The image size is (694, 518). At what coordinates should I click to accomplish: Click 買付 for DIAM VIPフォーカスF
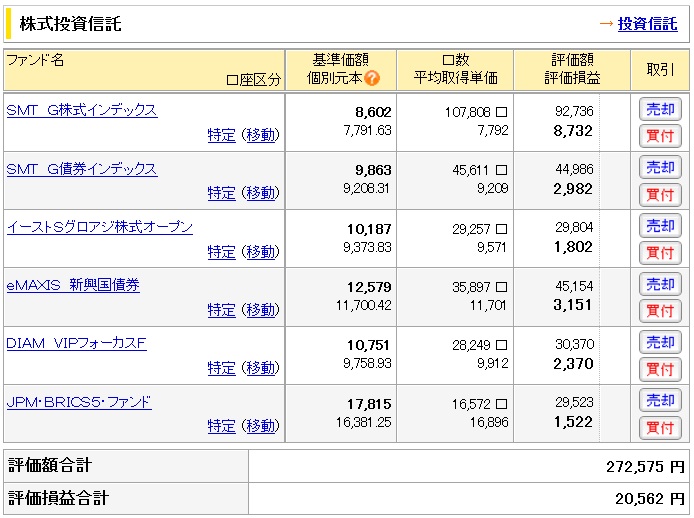pos(660,369)
